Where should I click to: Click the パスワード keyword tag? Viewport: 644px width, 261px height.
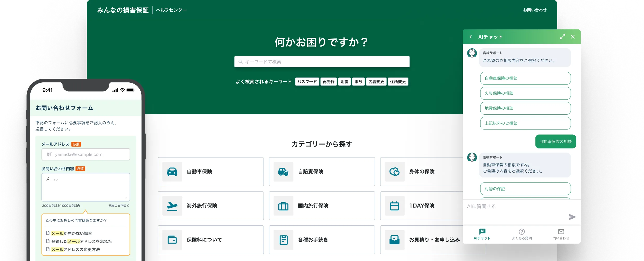coord(307,82)
